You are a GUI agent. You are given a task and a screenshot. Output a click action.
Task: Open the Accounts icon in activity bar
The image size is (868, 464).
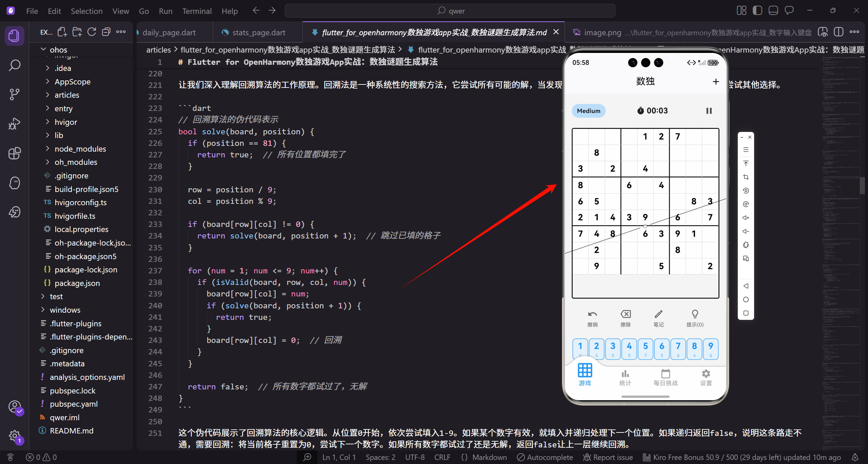click(14, 406)
